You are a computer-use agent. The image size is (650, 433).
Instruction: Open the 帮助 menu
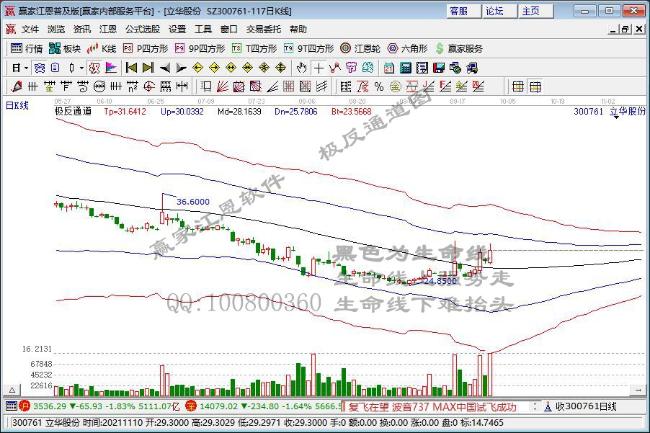(x=298, y=29)
